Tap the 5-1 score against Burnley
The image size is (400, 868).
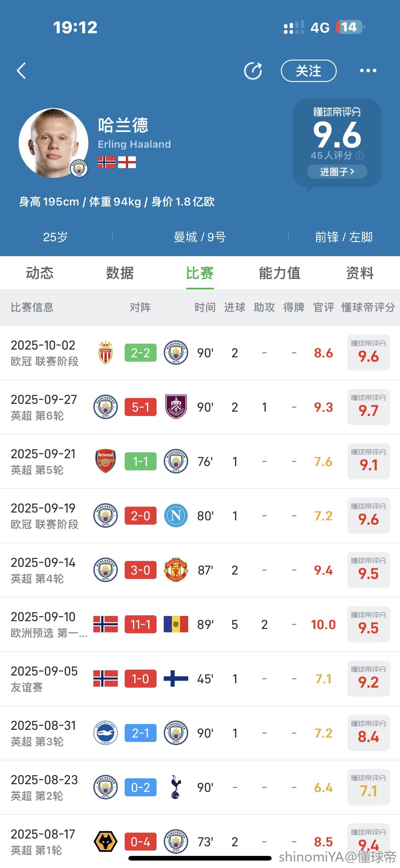[140, 407]
